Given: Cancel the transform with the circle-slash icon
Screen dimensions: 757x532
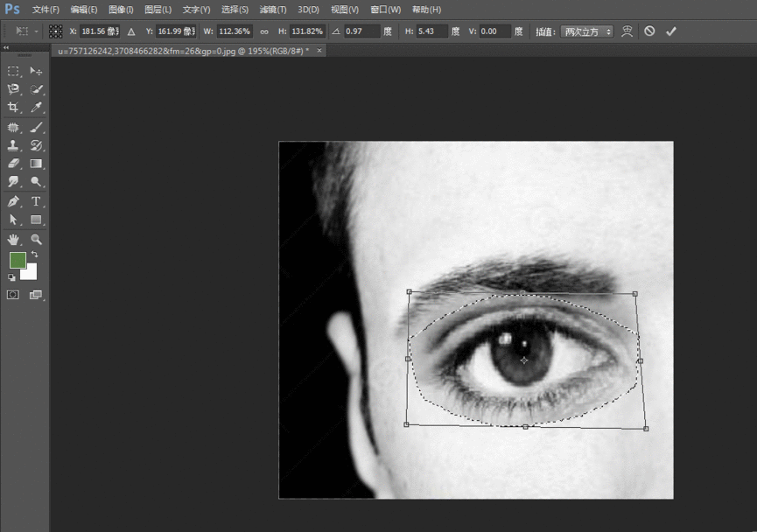Looking at the screenshot, I should click(x=649, y=31).
